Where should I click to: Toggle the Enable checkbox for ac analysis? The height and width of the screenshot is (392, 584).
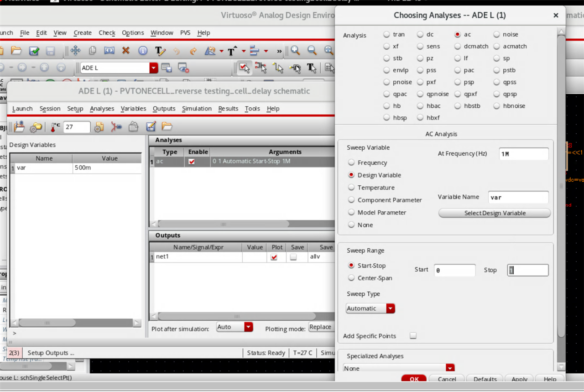pos(192,162)
